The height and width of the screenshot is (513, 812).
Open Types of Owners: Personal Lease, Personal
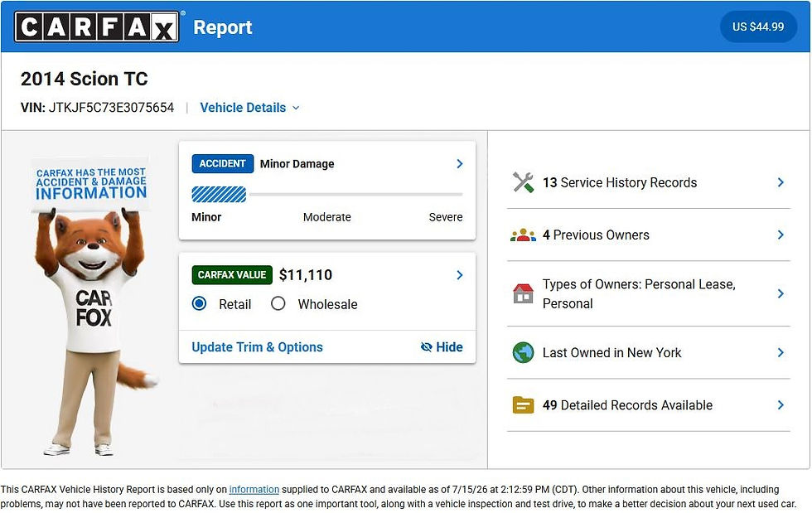[639, 294]
